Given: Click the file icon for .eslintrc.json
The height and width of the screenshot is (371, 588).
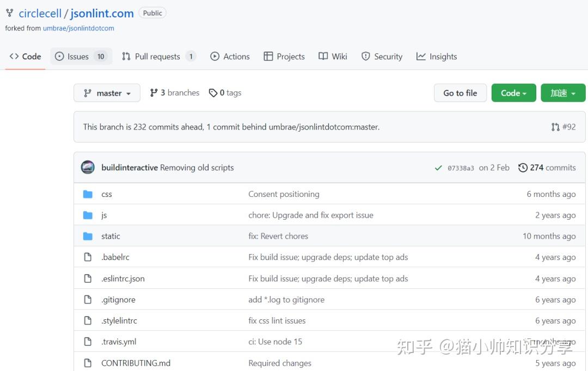Looking at the screenshot, I should click(88, 279).
